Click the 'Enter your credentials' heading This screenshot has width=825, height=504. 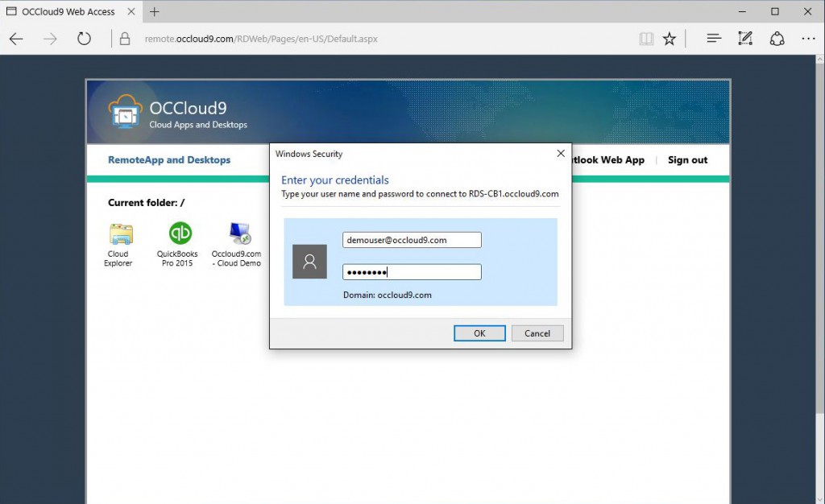(335, 180)
